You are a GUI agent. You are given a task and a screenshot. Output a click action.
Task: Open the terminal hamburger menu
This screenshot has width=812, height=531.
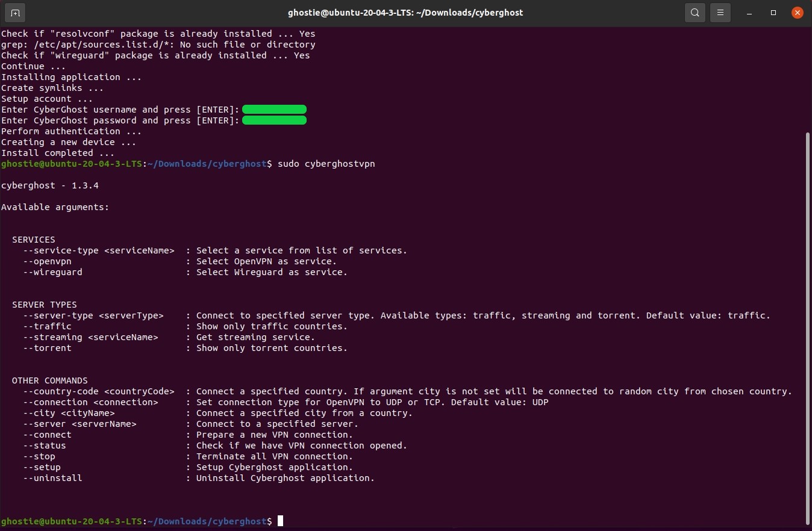(x=720, y=13)
